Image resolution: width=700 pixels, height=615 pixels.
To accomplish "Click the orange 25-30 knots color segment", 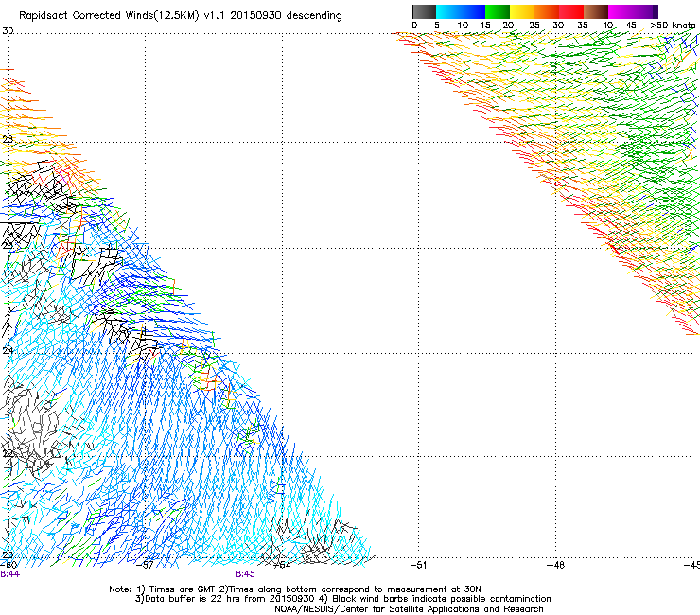I will click(x=547, y=11).
